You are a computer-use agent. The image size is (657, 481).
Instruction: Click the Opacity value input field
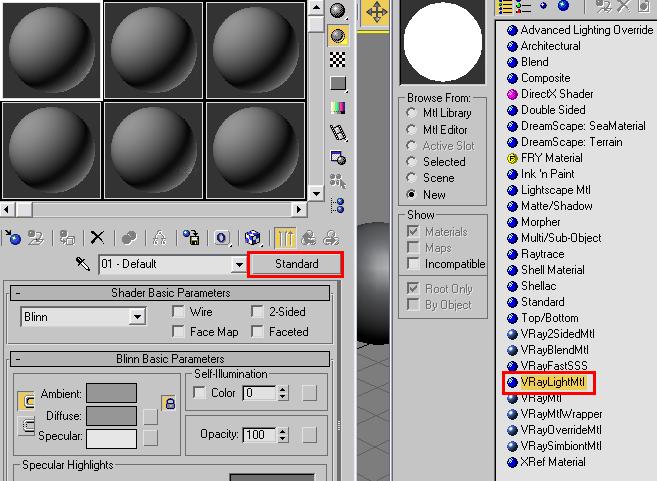[x=259, y=435]
